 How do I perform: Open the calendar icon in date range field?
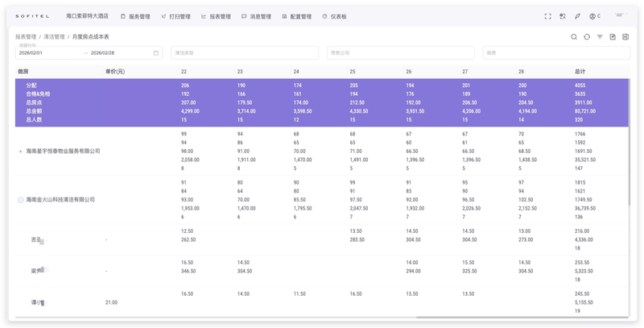click(156, 53)
